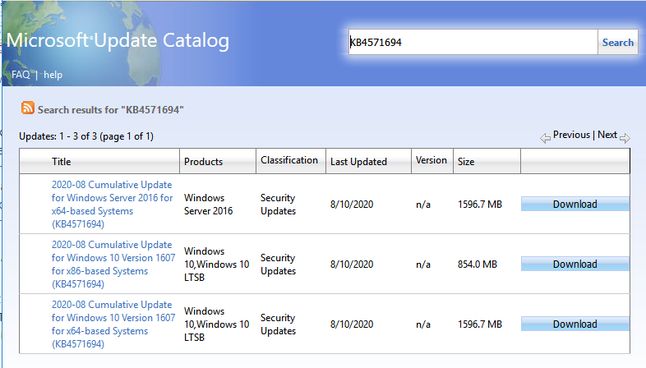Open the Windows 10 1607 x86 update link
The width and height of the screenshot is (646, 368).
point(113,264)
